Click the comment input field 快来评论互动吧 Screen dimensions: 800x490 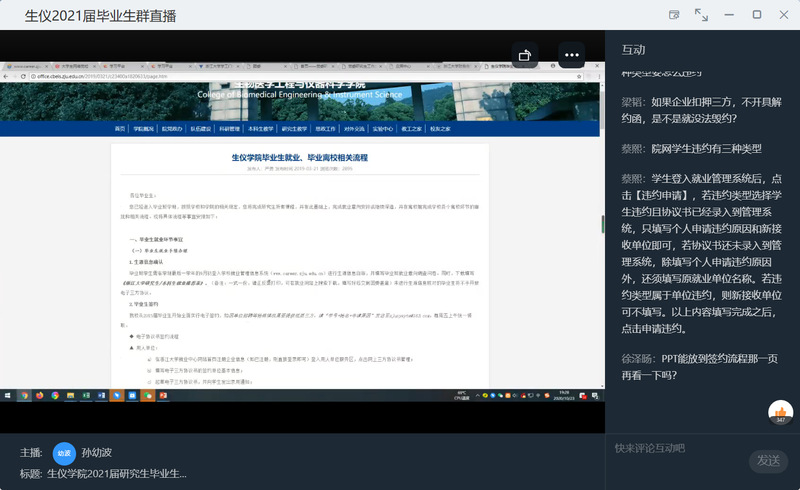(680, 448)
